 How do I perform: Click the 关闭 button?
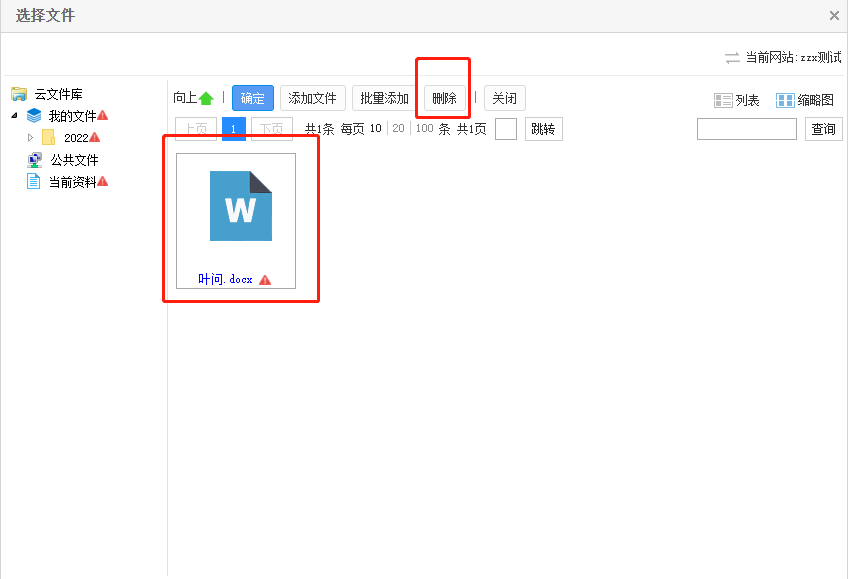(505, 98)
